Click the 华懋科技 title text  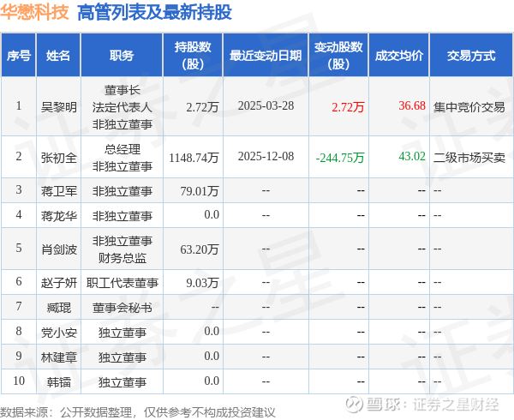34,12
